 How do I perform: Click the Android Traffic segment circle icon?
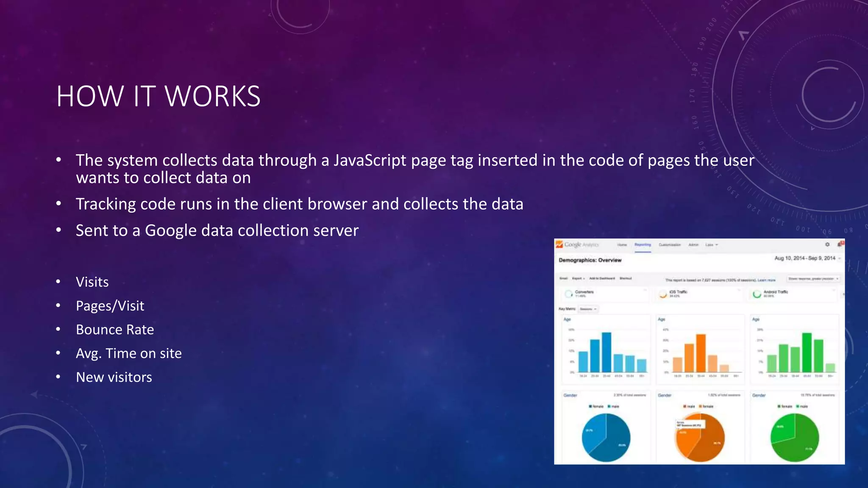[x=757, y=294]
